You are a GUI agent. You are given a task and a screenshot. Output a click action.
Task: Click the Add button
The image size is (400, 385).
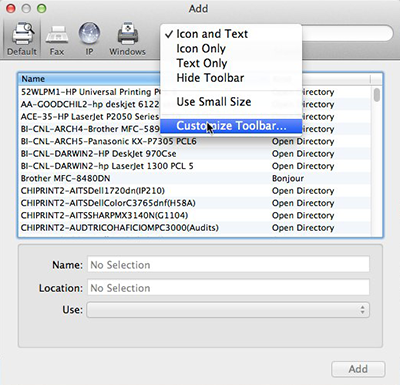(x=358, y=369)
